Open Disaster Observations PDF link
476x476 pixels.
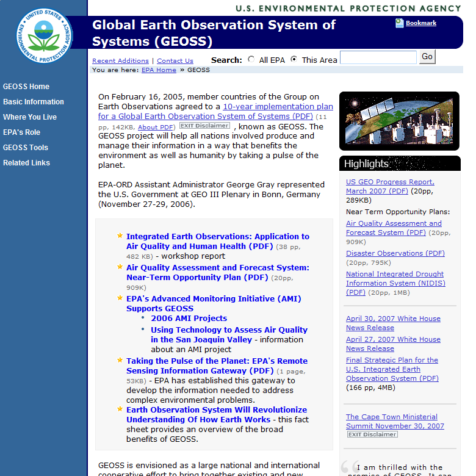[x=395, y=253]
